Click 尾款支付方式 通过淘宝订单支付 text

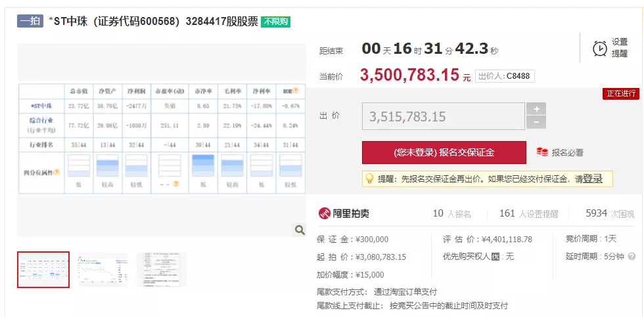(x=377, y=292)
